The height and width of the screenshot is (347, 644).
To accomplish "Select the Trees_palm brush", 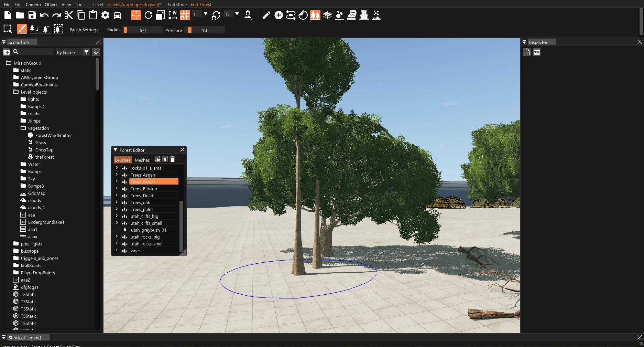I will [x=142, y=209].
